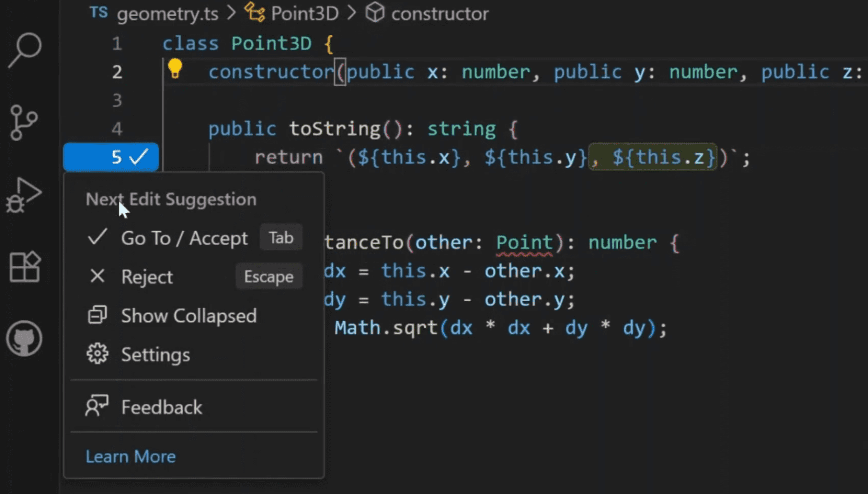Click the highlighted ${this.z} suggested edit

click(652, 157)
